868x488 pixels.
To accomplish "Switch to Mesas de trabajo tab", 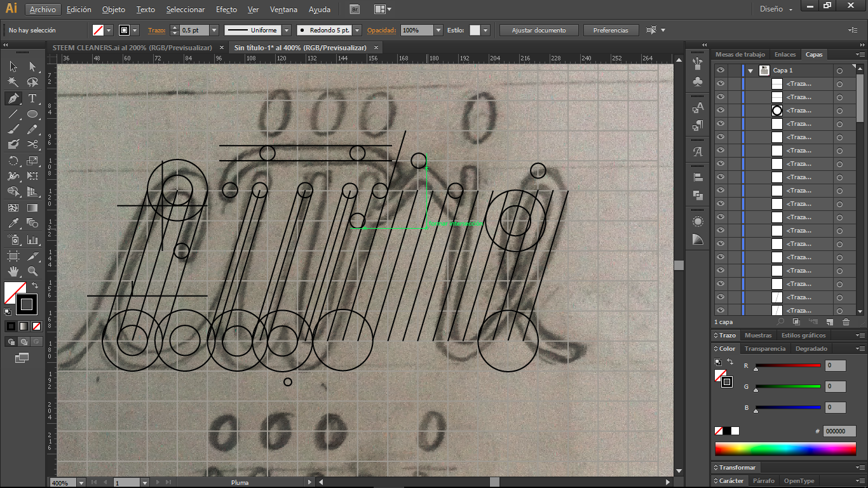I will 740,55.
